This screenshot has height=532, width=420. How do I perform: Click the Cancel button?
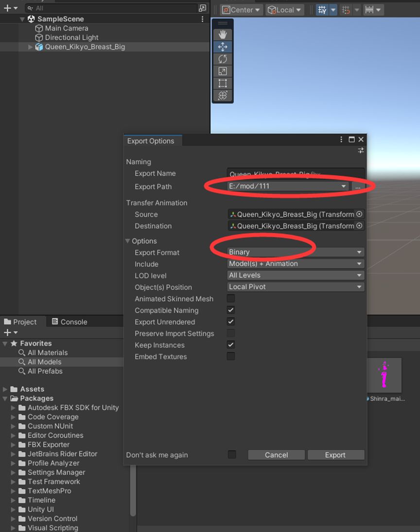[x=276, y=455]
